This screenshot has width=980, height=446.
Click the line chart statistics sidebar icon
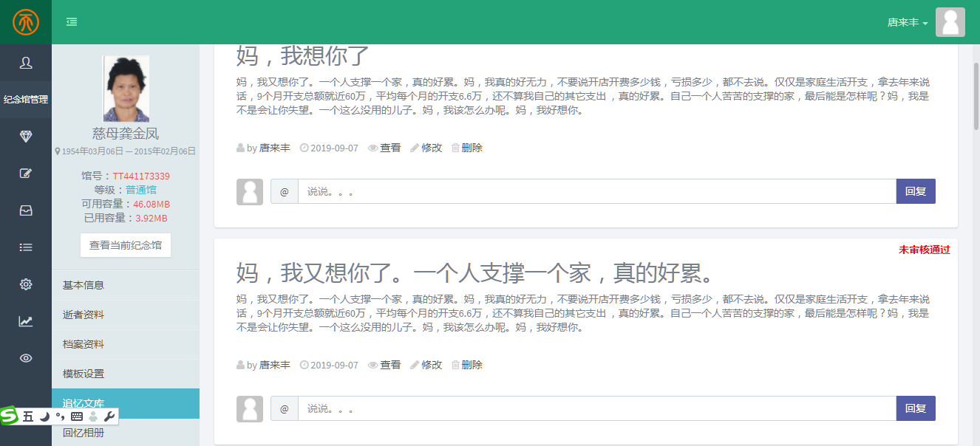[26, 321]
